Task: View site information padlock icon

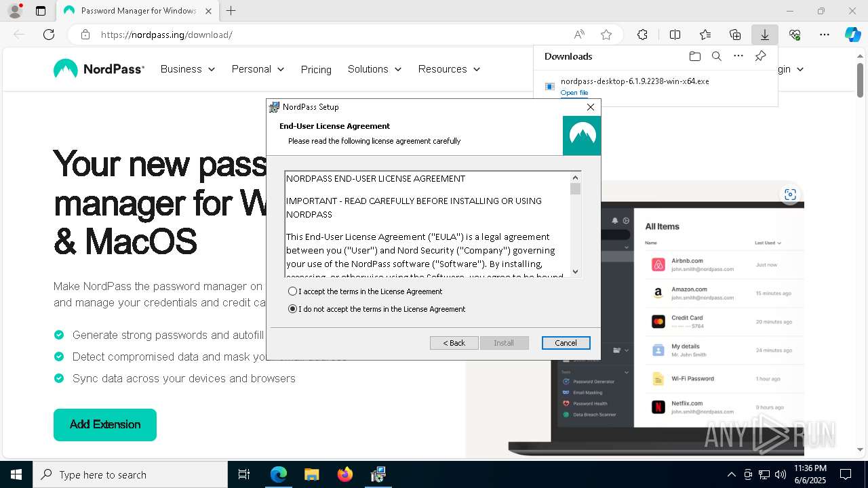Action: coord(85,35)
